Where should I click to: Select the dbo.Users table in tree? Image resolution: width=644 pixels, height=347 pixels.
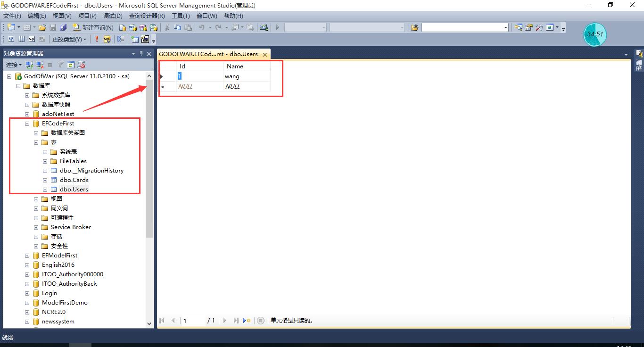(x=74, y=190)
